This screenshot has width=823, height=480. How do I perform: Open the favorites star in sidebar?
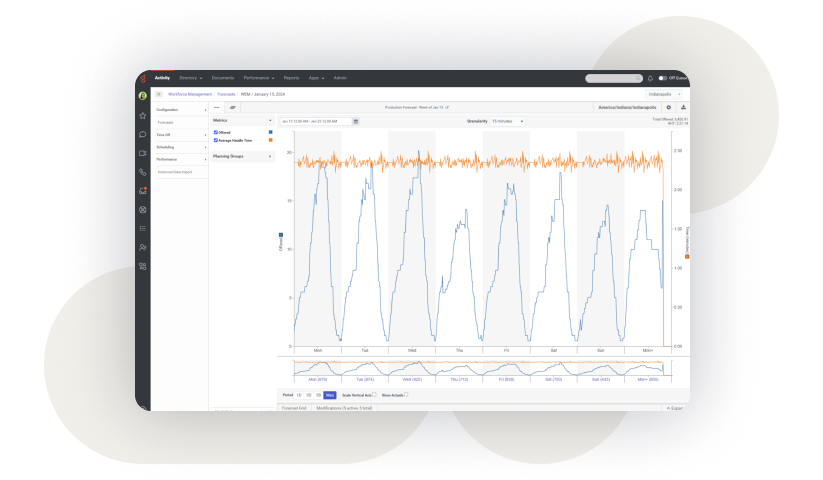(x=142, y=115)
